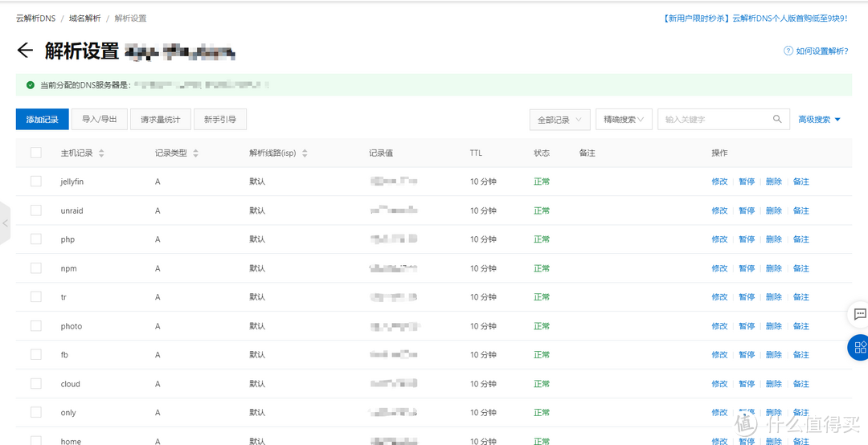This screenshot has width=868, height=445.
Task: Click 请求量统计 button
Action: [x=161, y=119]
